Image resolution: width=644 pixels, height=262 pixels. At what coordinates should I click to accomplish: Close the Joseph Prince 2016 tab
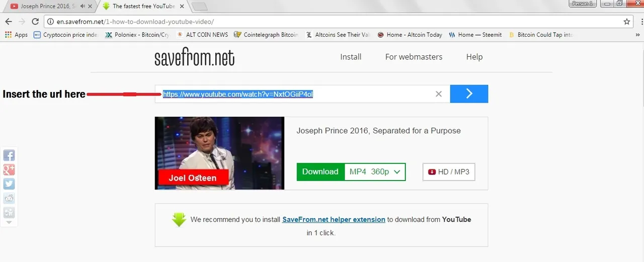91,6
